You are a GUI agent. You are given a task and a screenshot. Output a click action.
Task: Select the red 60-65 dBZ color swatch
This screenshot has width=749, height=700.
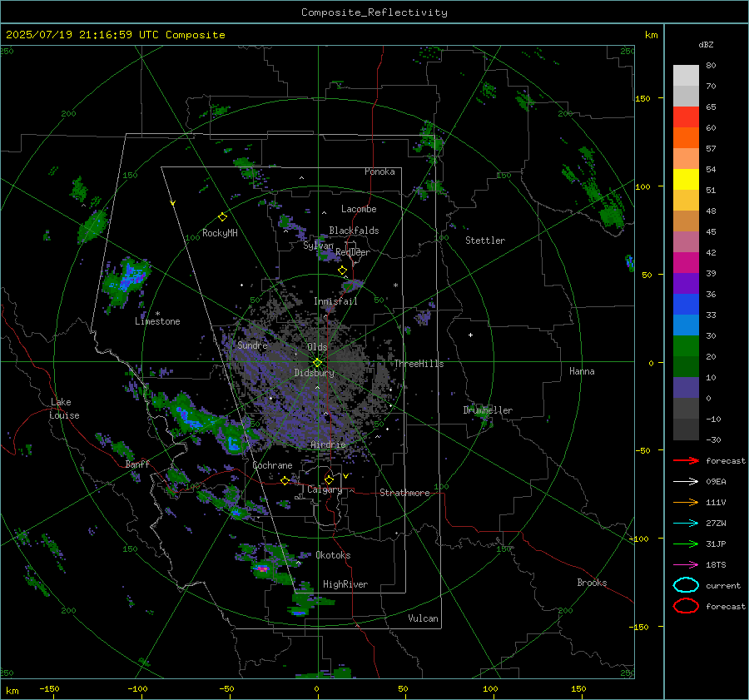(x=686, y=117)
